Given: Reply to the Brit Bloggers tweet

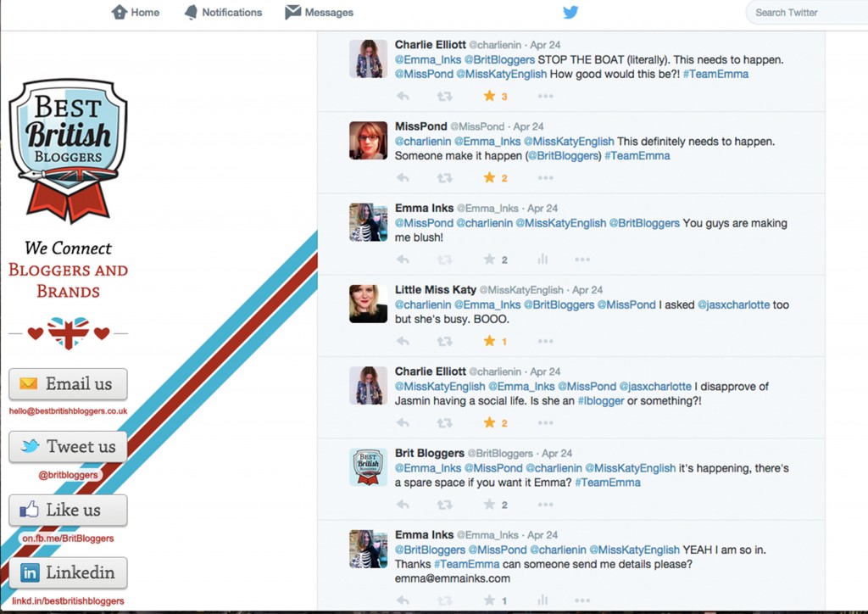Looking at the screenshot, I should pos(403,505).
